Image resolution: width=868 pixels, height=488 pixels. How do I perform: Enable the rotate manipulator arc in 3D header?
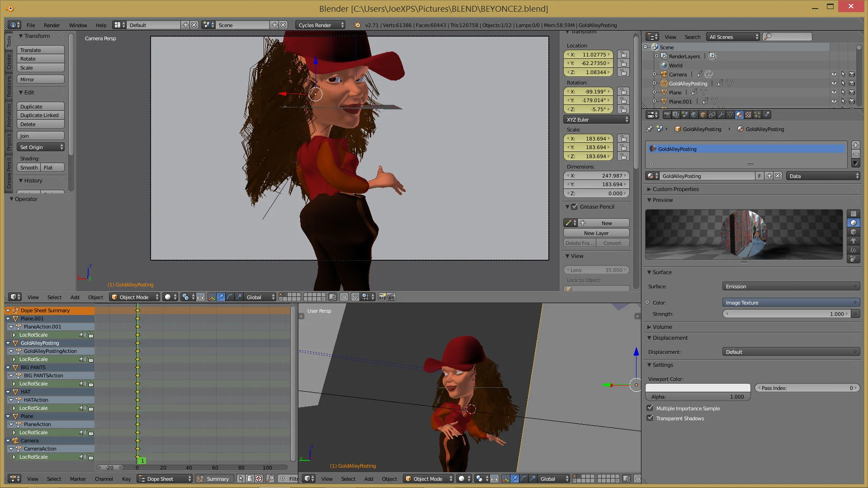pyautogui.click(x=230, y=297)
